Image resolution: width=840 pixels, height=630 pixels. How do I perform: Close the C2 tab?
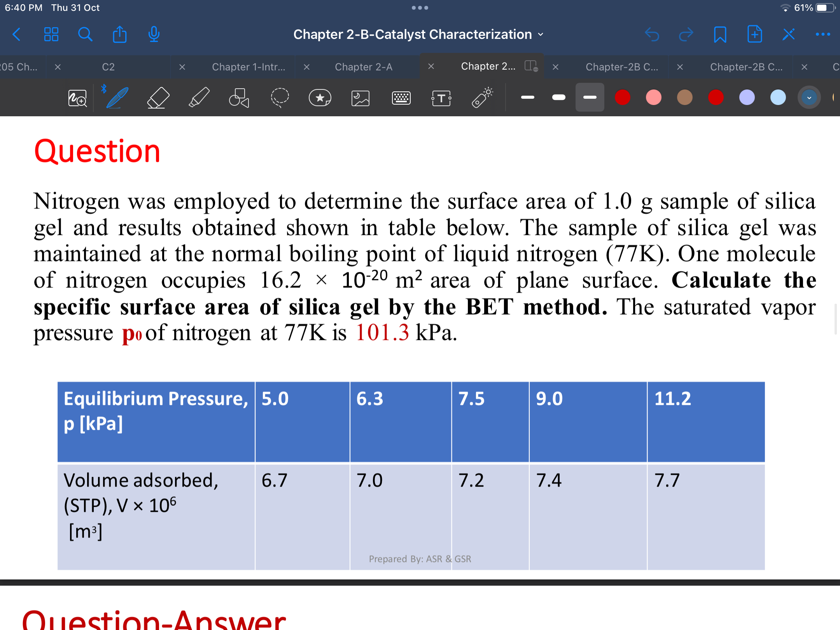(x=58, y=67)
